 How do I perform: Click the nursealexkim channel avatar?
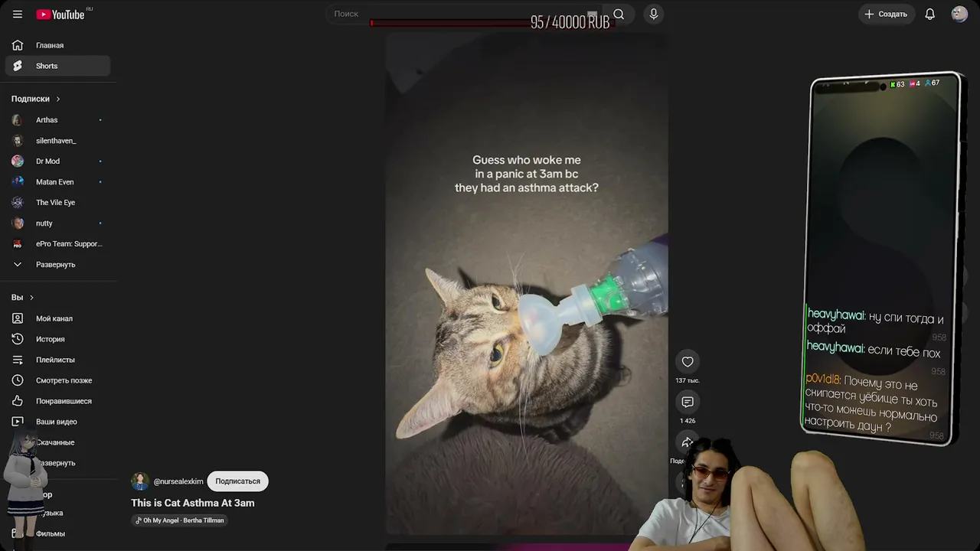click(140, 481)
